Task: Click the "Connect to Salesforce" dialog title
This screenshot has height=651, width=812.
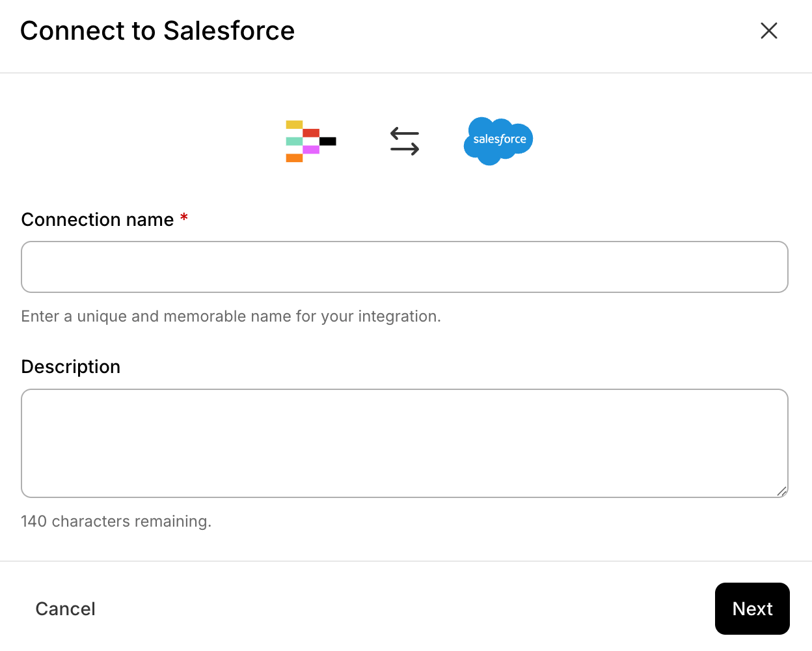Action: point(157,31)
